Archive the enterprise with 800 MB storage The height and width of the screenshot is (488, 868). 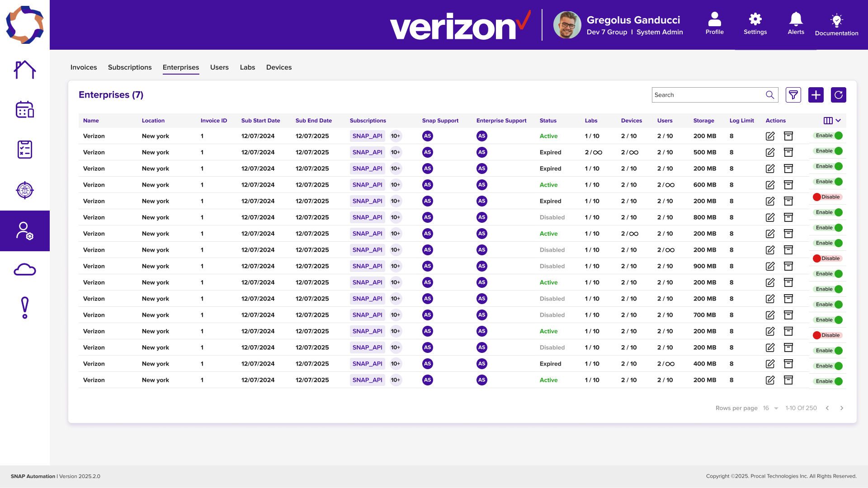click(x=788, y=217)
